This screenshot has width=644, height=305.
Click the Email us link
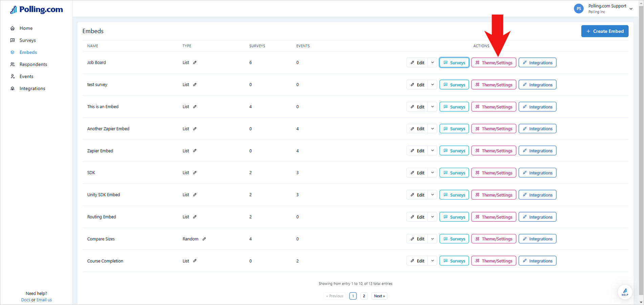pos(44,300)
